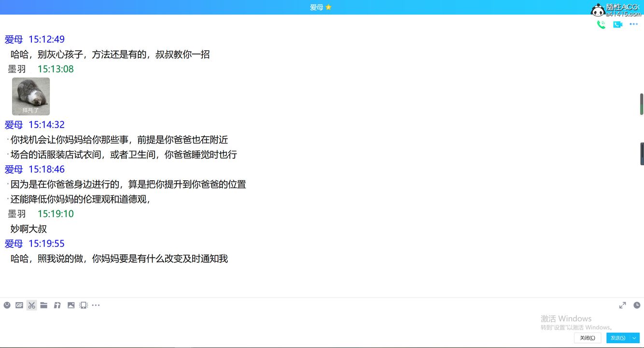Viewport: 644px width, 348px height.
Task: Open the GIF sticker panel
Action: [19, 305]
